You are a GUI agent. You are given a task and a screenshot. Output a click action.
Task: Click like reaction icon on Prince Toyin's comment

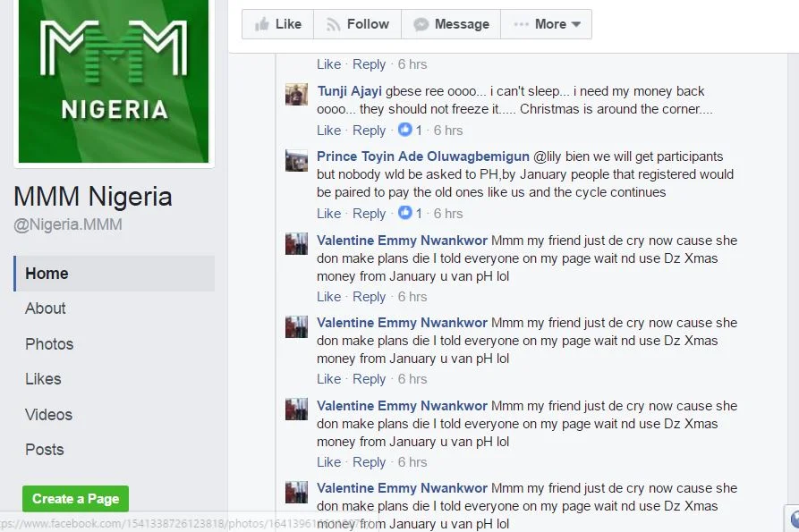pyautogui.click(x=405, y=214)
